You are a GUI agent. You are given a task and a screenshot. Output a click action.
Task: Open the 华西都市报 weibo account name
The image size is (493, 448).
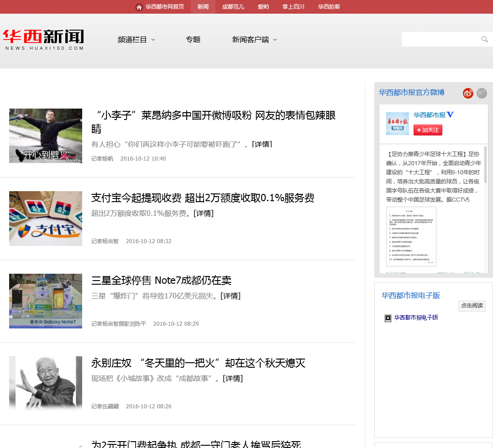tap(429, 115)
